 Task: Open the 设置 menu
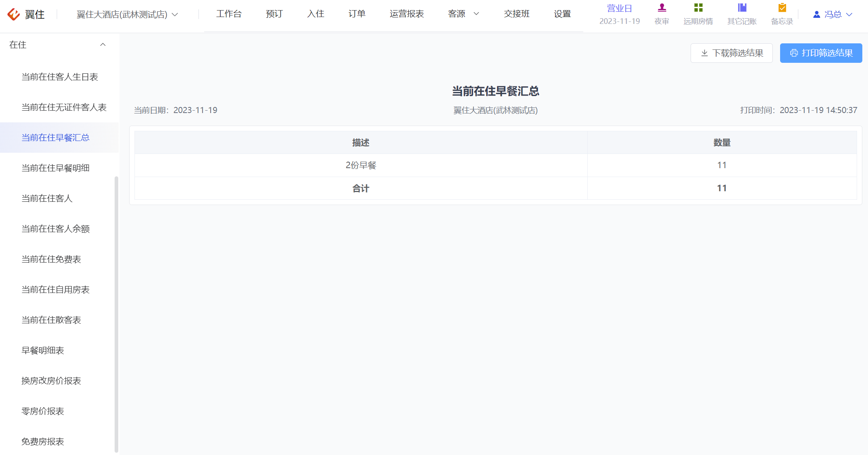[x=563, y=14]
